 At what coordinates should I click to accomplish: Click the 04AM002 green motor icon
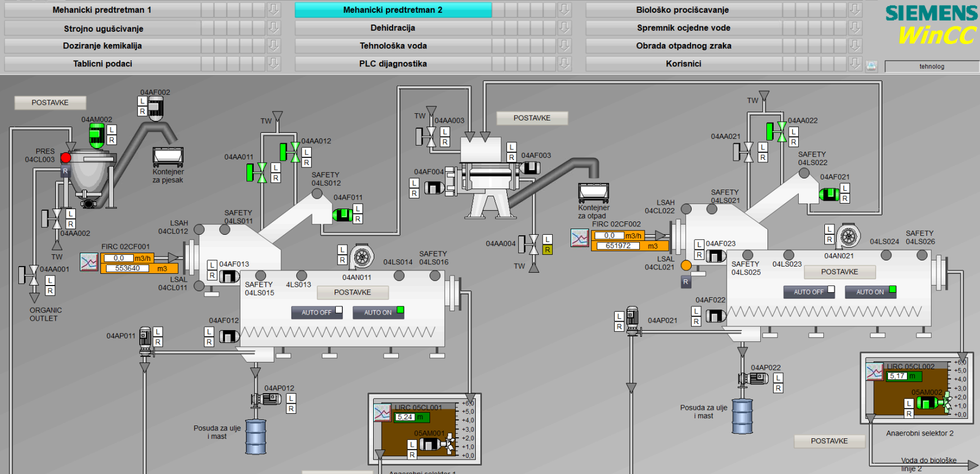pyautogui.click(x=97, y=136)
